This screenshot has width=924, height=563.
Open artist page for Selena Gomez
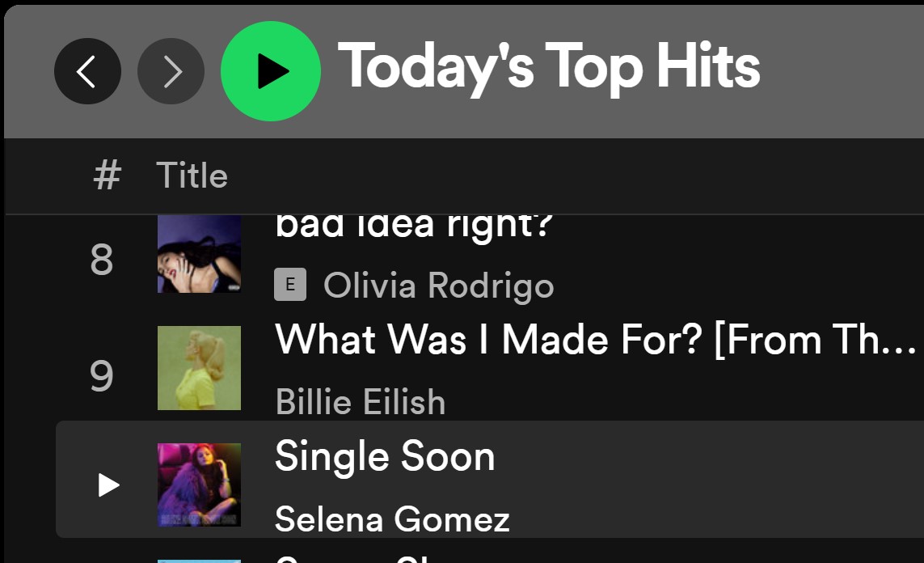[x=392, y=519]
